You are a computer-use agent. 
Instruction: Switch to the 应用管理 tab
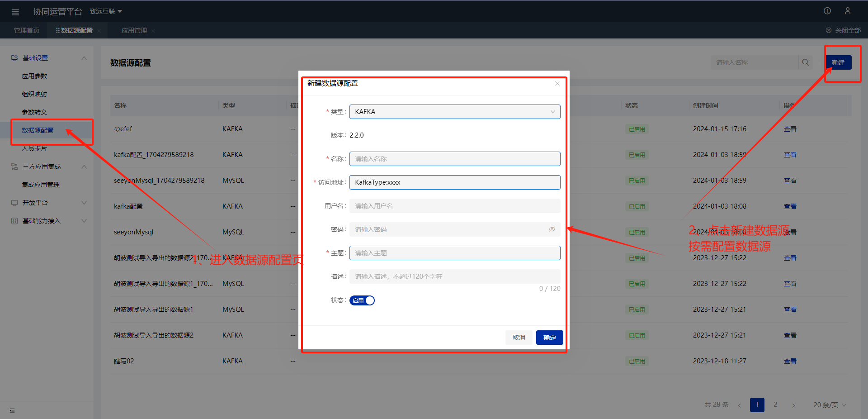click(134, 30)
